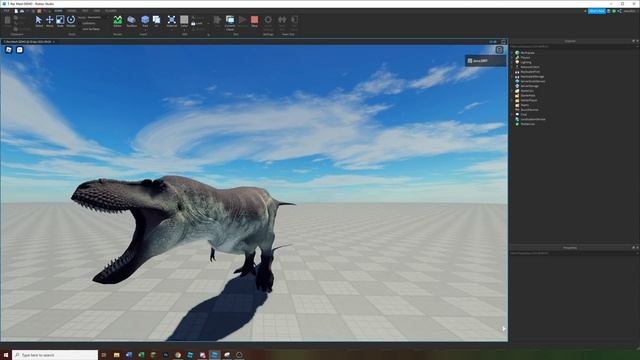Select Lighting in the Explorer
This screenshot has width=640, height=360.
tap(526, 62)
